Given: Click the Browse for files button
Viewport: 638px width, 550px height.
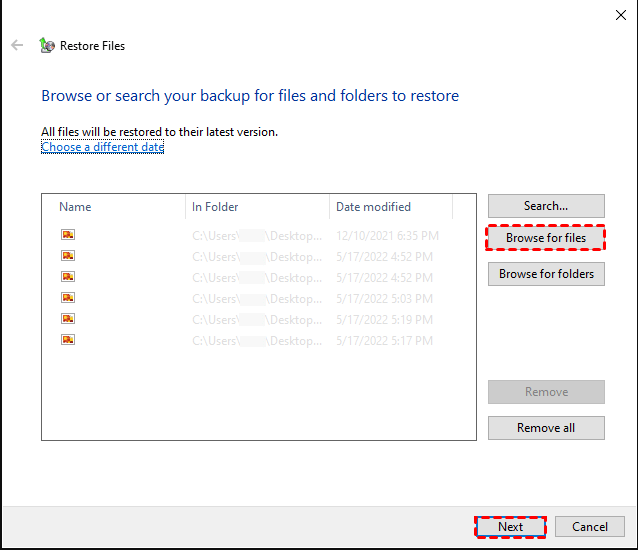Looking at the screenshot, I should [546, 238].
